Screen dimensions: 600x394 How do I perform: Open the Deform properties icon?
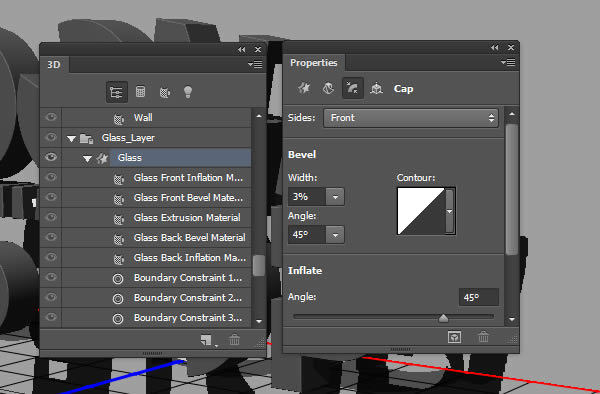tap(328, 88)
